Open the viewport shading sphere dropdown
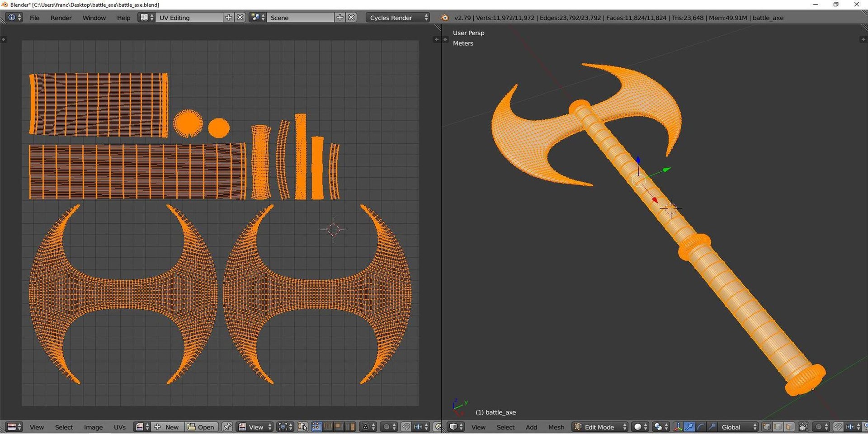 [640, 427]
